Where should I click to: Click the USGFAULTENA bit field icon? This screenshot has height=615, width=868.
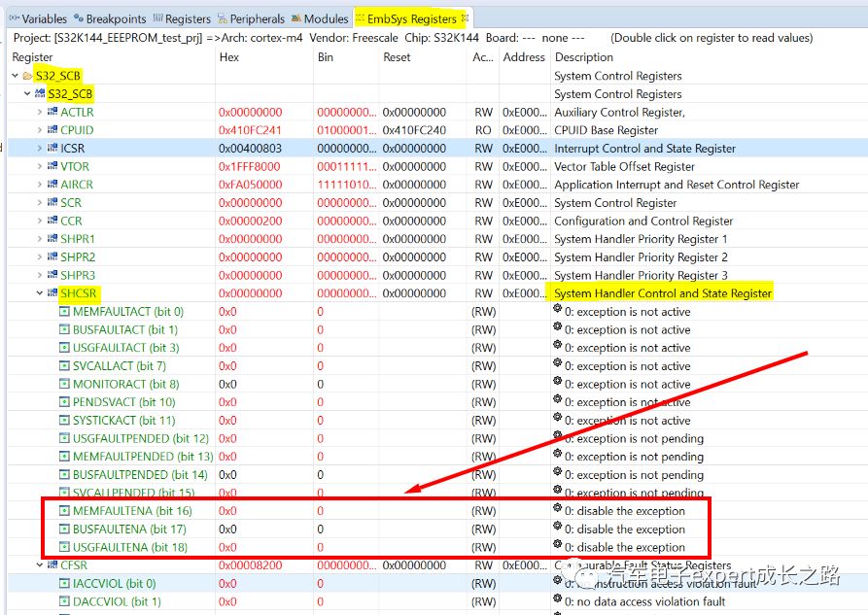coord(65,547)
